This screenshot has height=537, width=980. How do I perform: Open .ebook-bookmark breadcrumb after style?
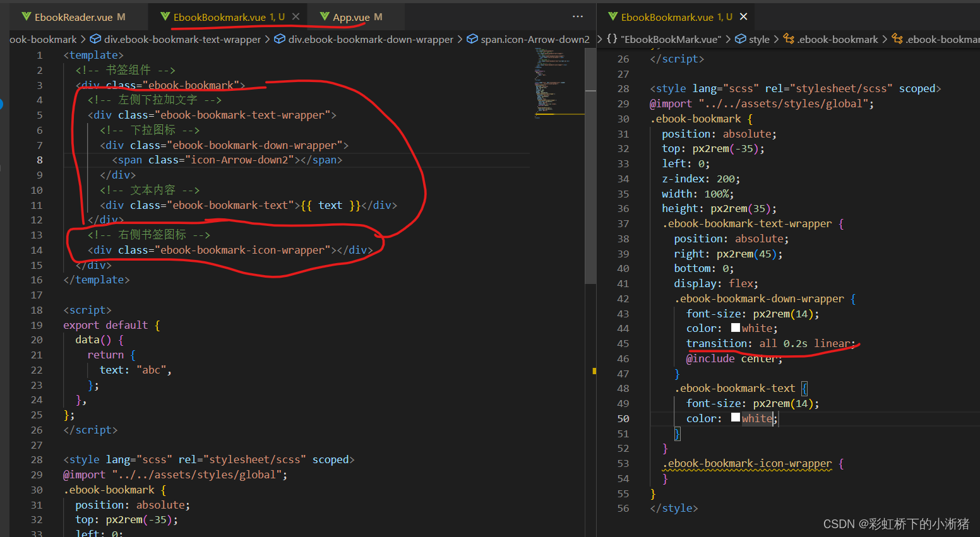[831, 39]
